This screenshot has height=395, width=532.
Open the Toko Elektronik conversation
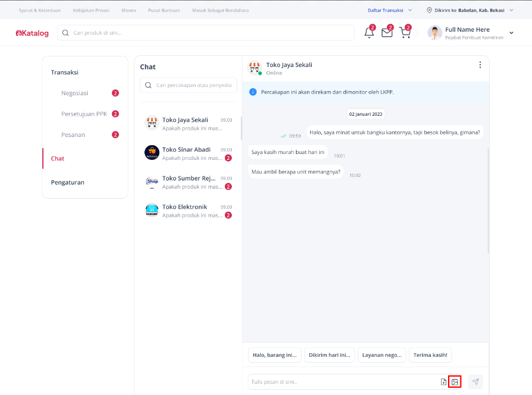[188, 210]
